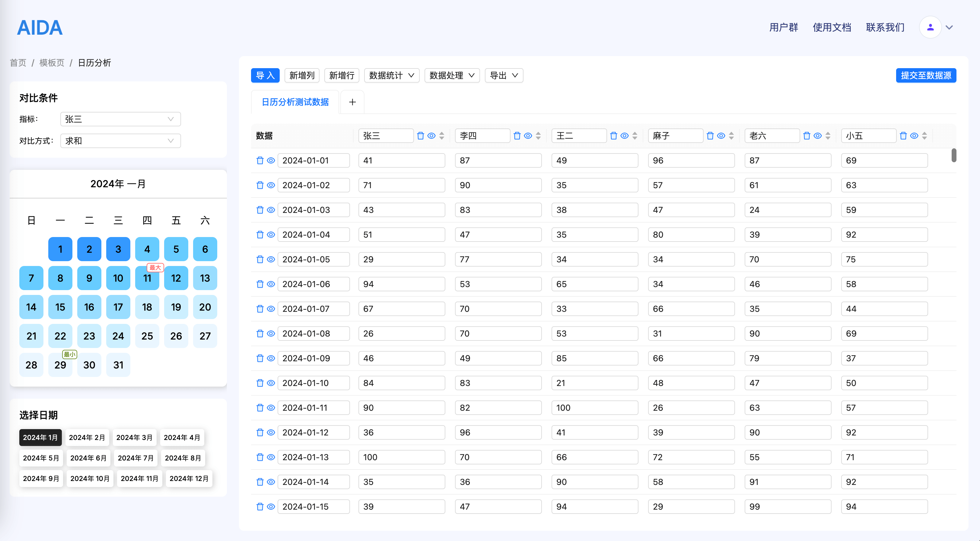
Task: Toggle visibility of the 张三 column
Action: [431, 136]
